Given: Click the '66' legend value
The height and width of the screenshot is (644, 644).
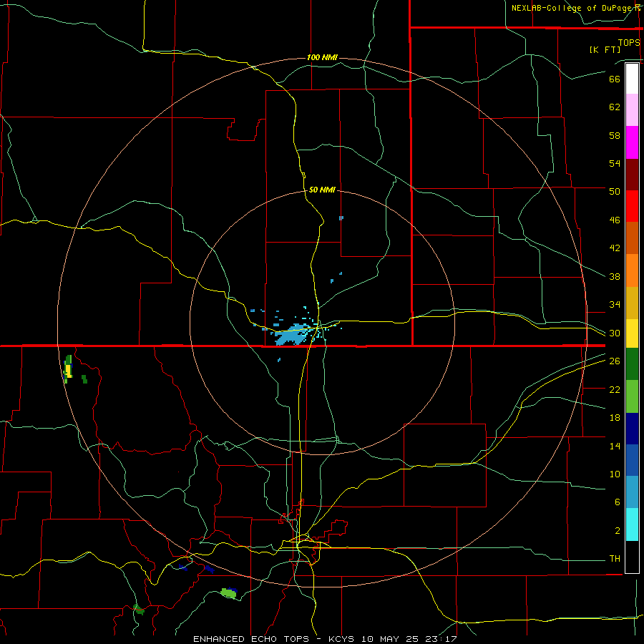Looking at the screenshot, I should click(615, 79).
